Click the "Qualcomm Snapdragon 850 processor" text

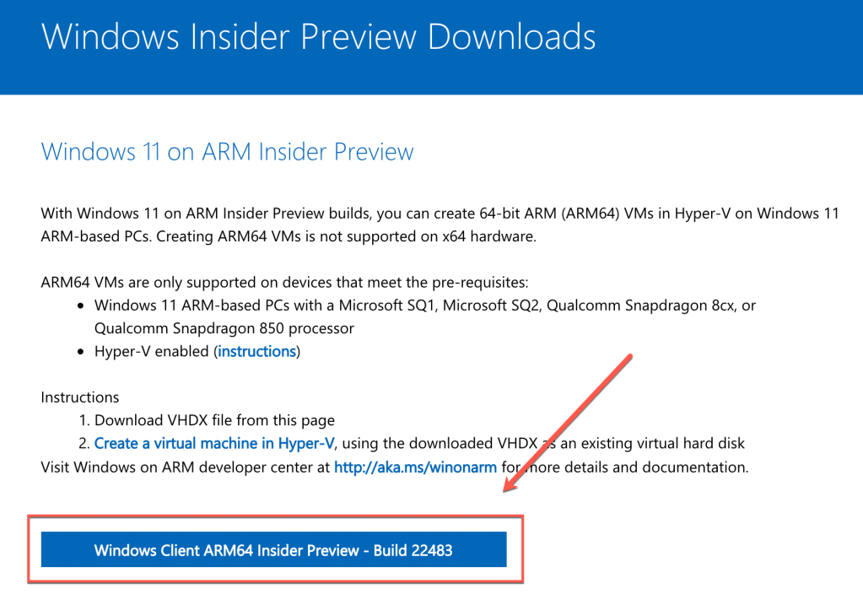pyautogui.click(x=224, y=328)
